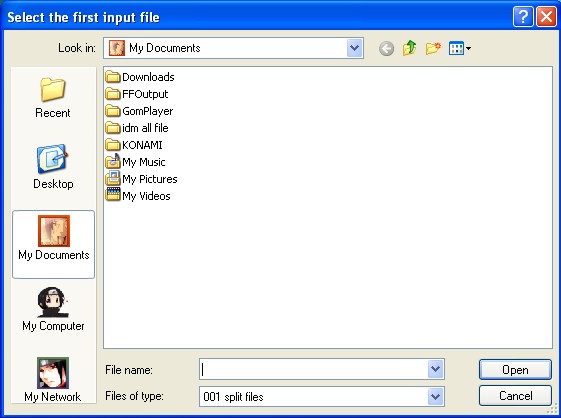561x418 pixels.
Task: Expand the Files of type dropdown
Action: coord(435,397)
